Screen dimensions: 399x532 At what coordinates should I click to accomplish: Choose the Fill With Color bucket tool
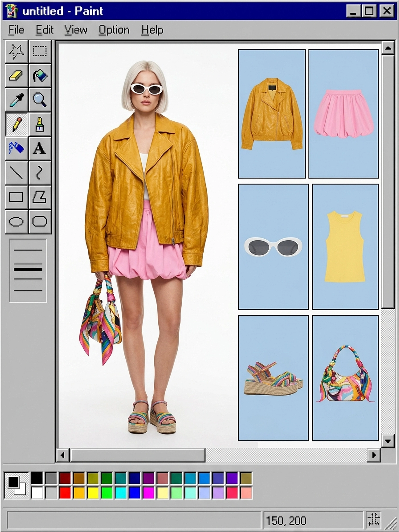(x=40, y=76)
